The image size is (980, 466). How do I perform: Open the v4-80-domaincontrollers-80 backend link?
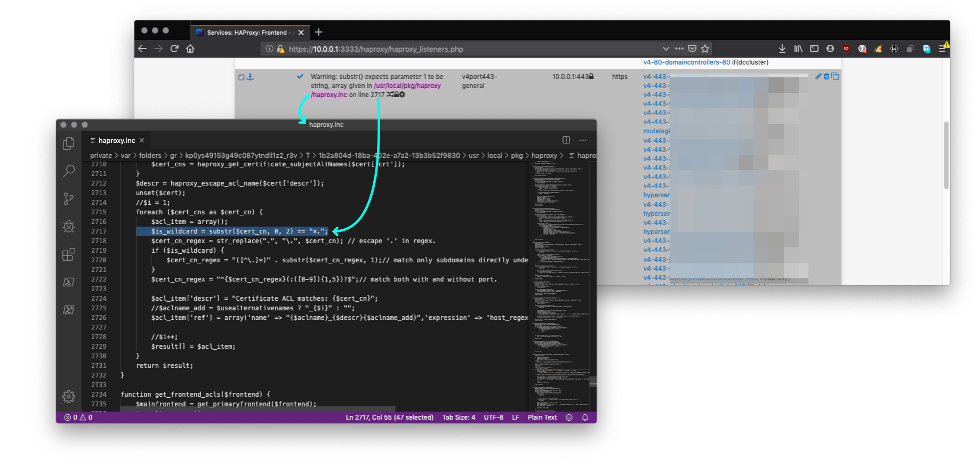(687, 62)
